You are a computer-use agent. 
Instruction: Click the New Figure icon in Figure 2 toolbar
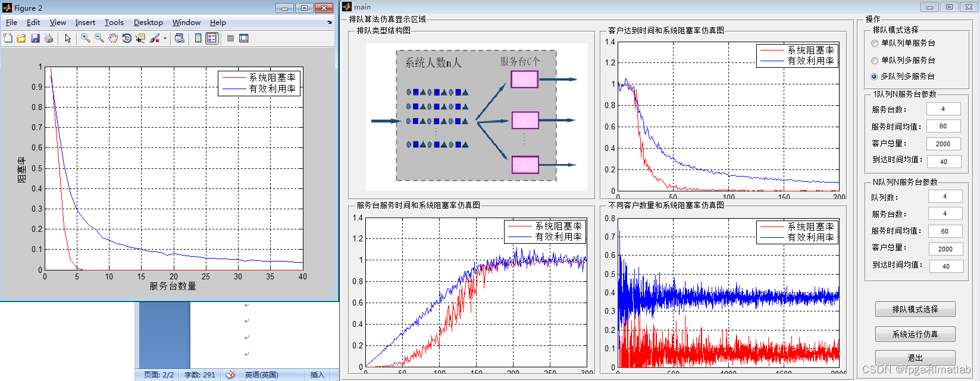coord(8,38)
